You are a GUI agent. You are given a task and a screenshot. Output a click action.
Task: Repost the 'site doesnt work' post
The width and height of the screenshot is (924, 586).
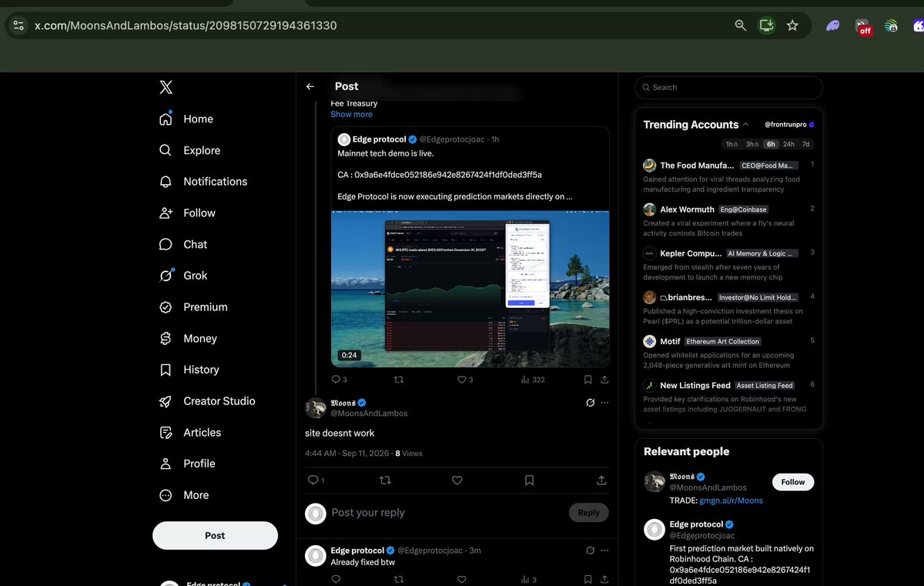(x=386, y=480)
